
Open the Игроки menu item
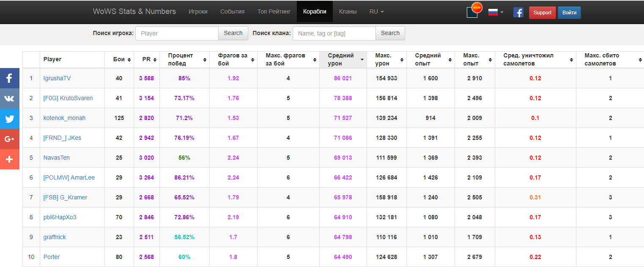point(198,11)
